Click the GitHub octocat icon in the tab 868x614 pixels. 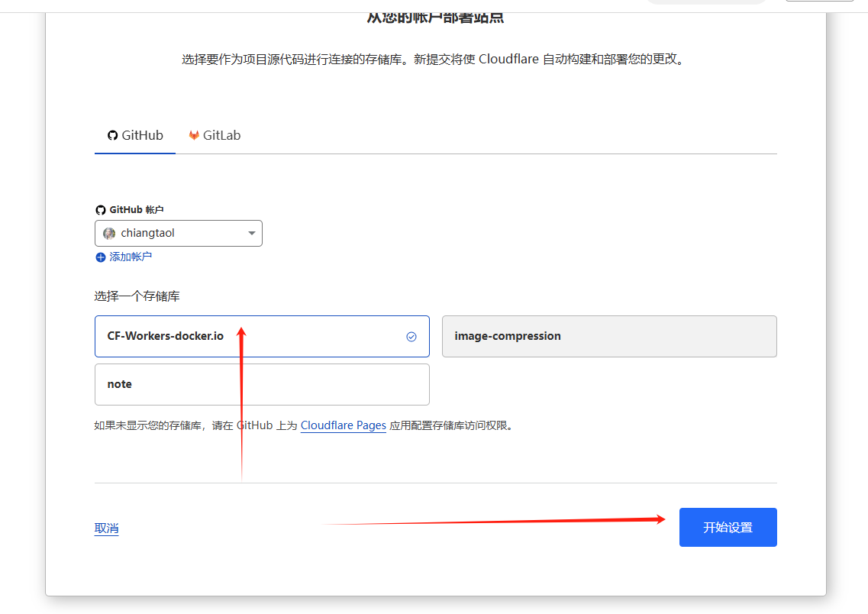tap(112, 135)
